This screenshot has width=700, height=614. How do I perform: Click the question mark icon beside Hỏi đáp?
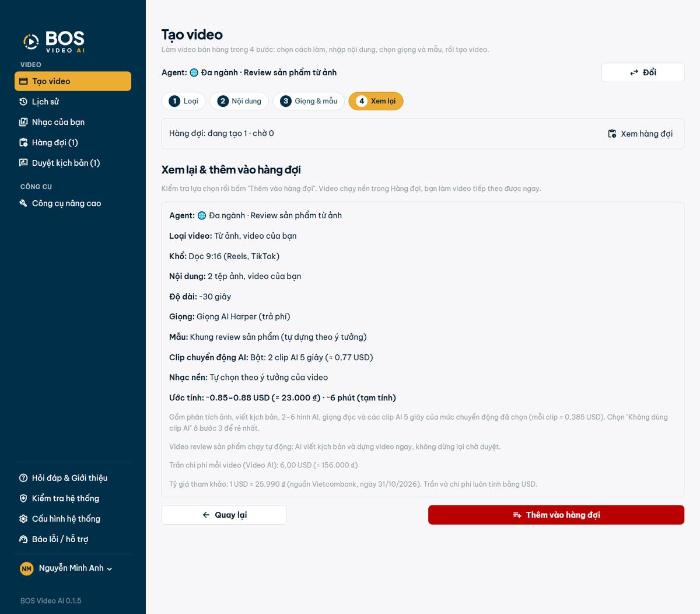click(x=23, y=478)
